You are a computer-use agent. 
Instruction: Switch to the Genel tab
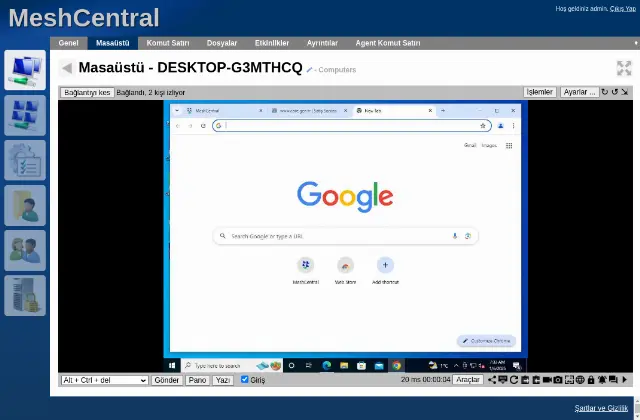click(68, 43)
